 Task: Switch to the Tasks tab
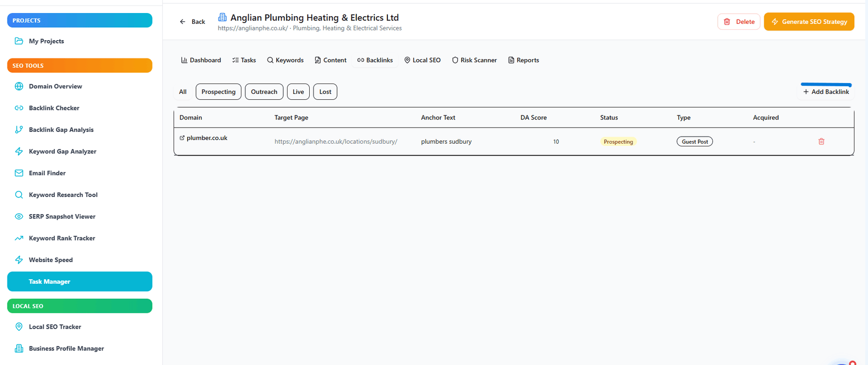tap(244, 60)
